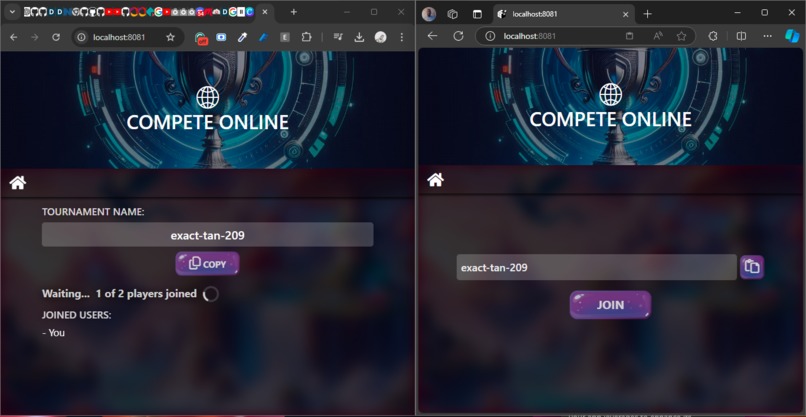Image resolution: width=806 pixels, height=417 pixels.
Task: Open Edge tab actions menu icon
Action: point(478,14)
